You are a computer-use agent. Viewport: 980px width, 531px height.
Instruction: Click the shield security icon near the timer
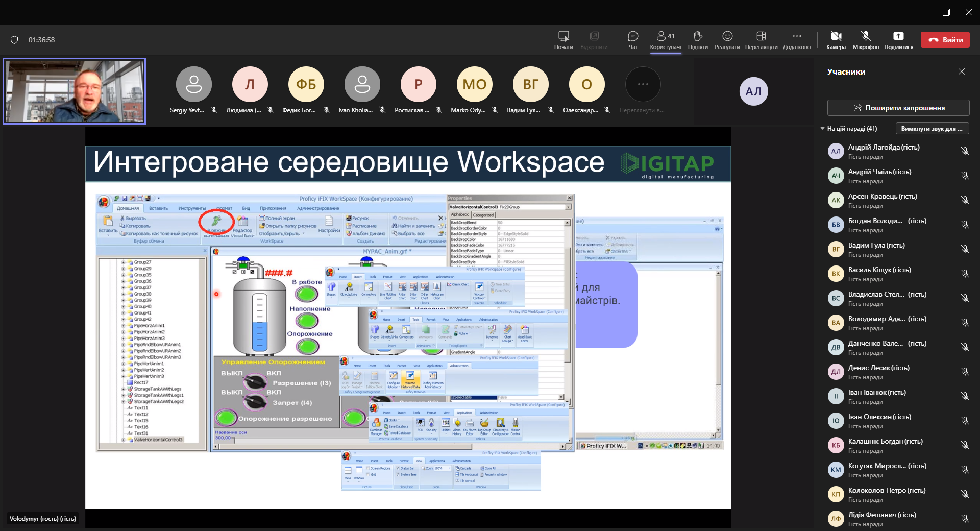pos(14,40)
